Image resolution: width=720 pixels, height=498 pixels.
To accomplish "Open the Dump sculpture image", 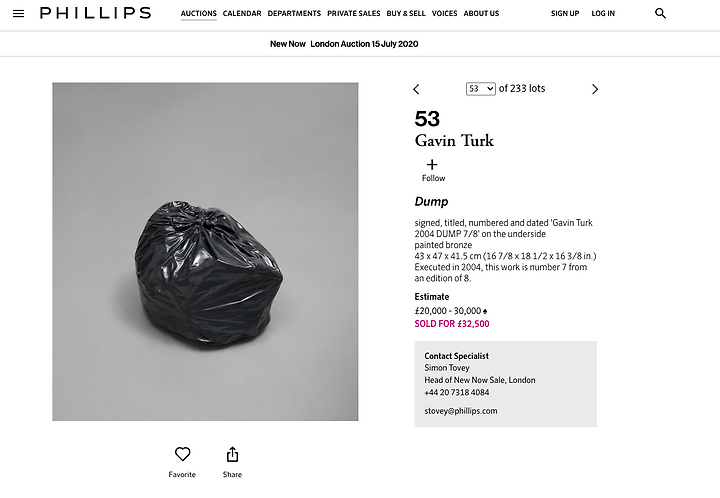I will pos(205,252).
